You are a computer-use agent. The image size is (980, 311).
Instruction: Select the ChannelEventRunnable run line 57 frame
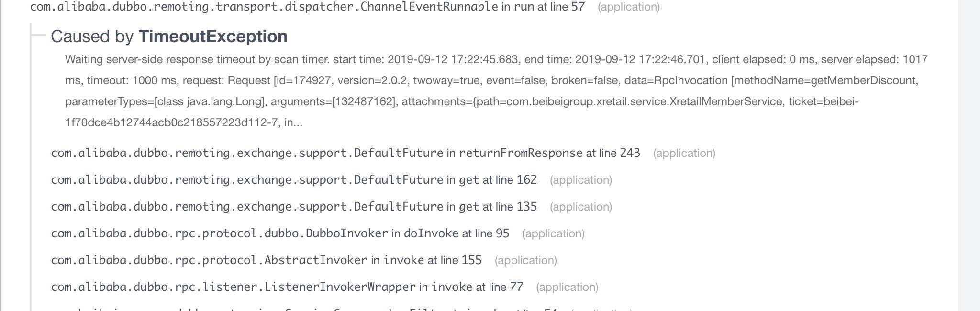pos(307,7)
